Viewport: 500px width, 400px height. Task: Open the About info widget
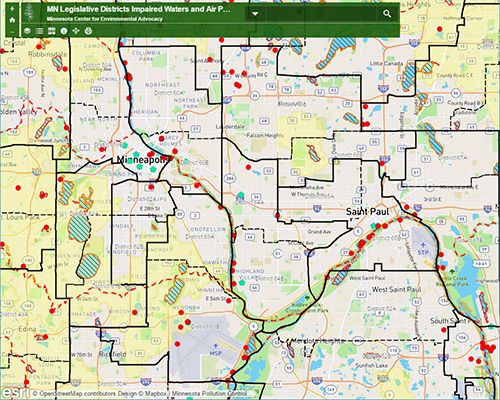[x=64, y=31]
